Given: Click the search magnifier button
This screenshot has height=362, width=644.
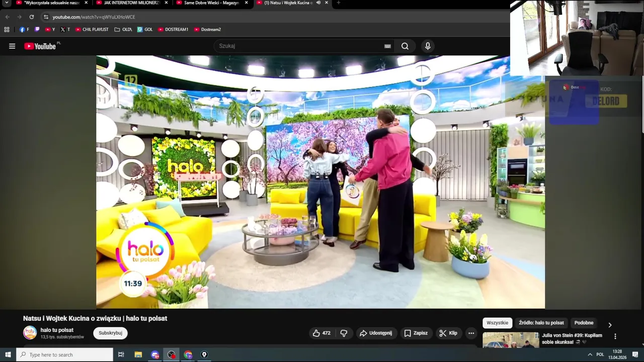Looking at the screenshot, I should click(405, 46).
